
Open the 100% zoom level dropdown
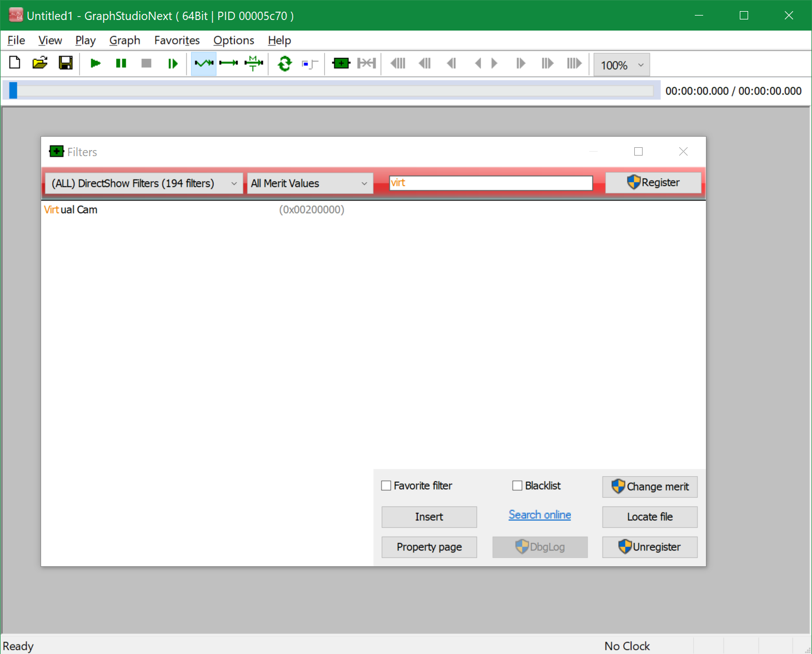621,65
